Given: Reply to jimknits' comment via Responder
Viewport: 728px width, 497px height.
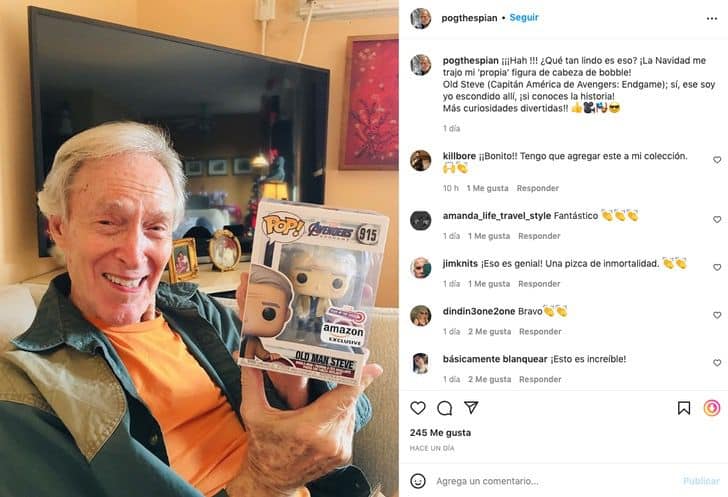Looking at the screenshot, I should (x=539, y=284).
